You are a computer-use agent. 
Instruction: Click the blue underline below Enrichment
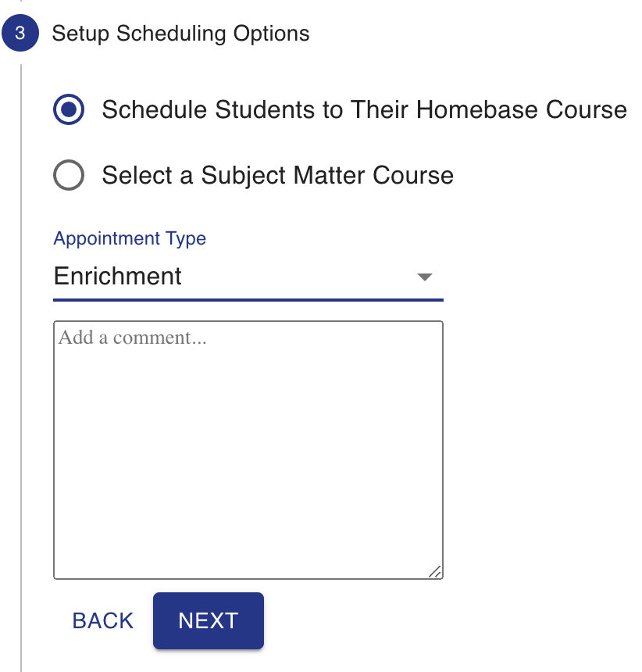tap(248, 299)
